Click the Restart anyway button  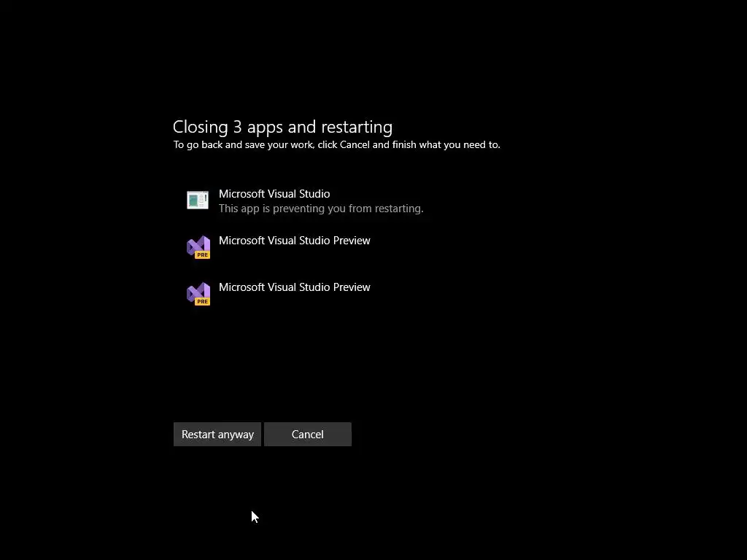click(x=217, y=435)
